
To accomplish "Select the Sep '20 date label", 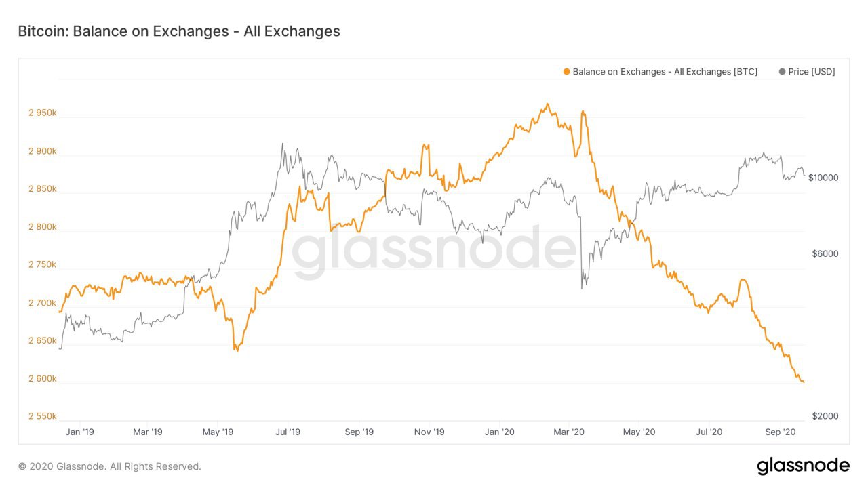I will click(x=780, y=432).
